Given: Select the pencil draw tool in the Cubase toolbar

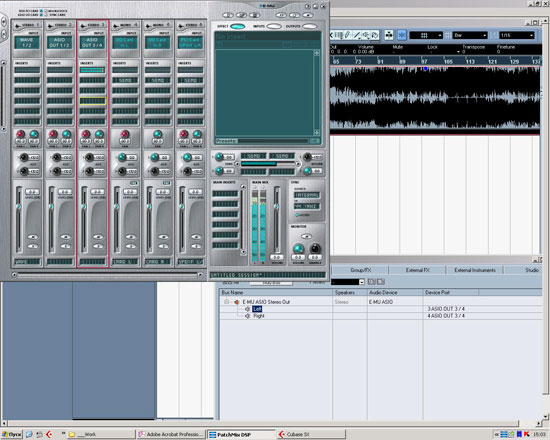Looking at the screenshot, I should click(x=348, y=35).
